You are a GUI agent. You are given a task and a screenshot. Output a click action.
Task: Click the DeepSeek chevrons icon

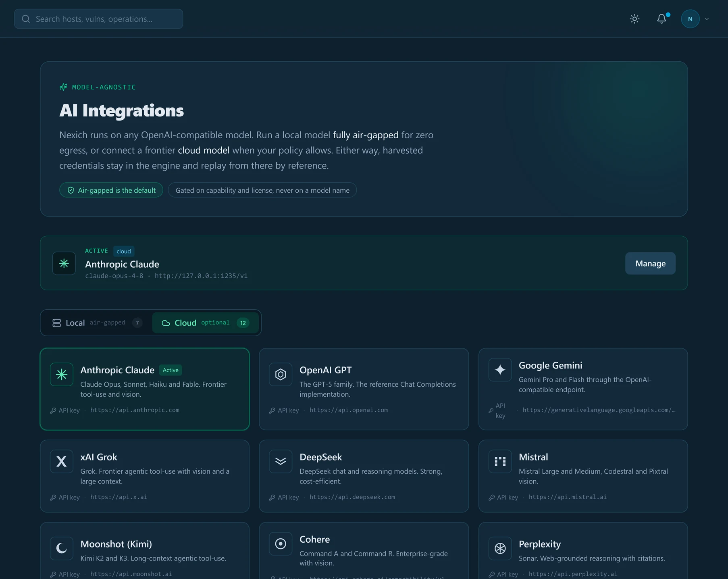(x=281, y=461)
